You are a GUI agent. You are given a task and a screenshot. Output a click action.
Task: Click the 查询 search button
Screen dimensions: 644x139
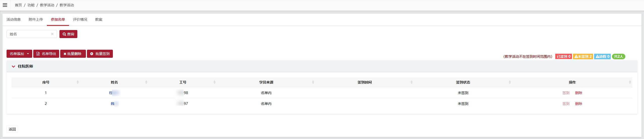(68, 34)
